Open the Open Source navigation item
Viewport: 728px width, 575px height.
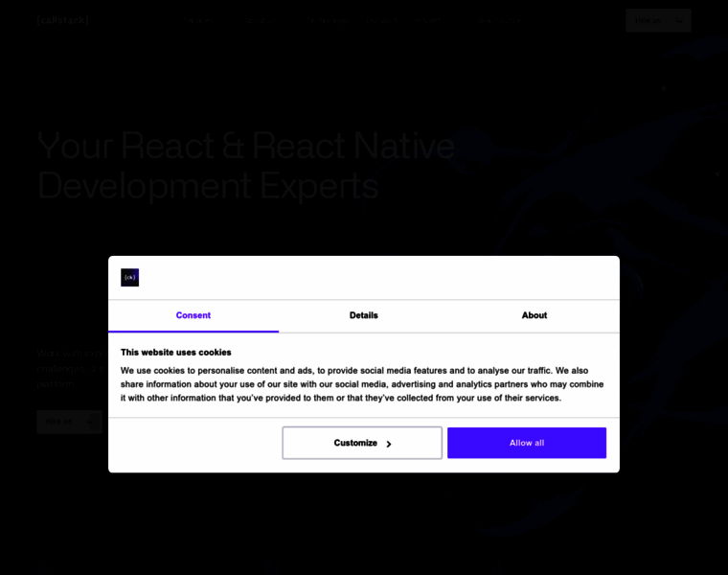[x=499, y=20]
